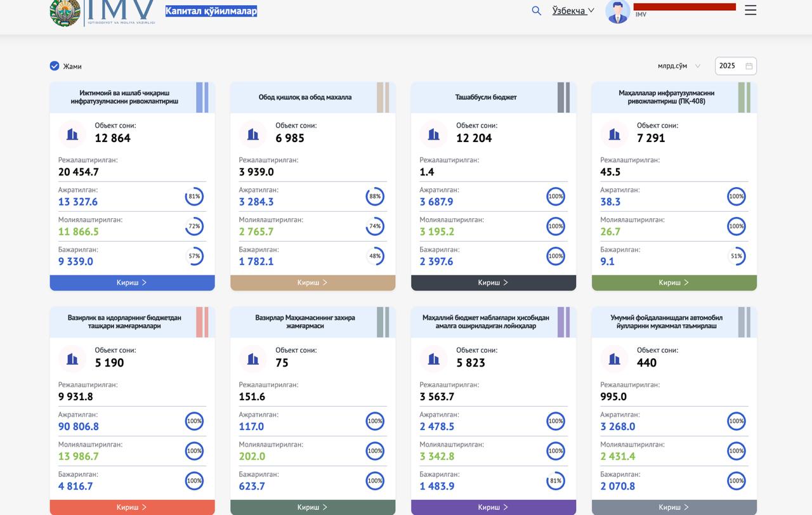Expand the млрд.сўм unit dropdown
This screenshot has width=812, height=515.
pos(679,66)
